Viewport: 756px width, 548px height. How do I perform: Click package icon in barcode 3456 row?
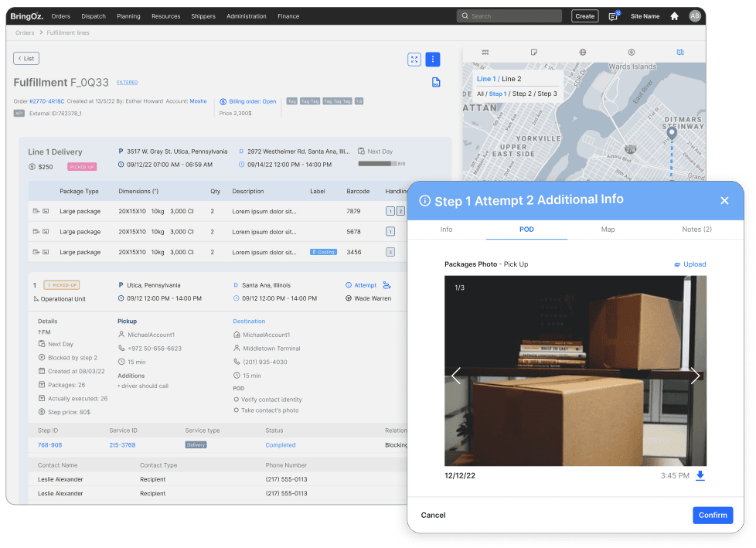[36, 252]
